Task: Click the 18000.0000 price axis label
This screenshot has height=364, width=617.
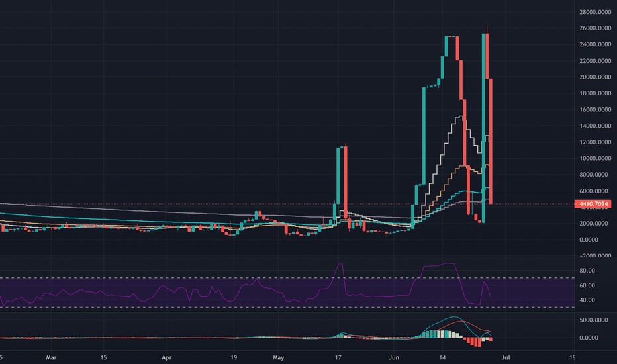Action: point(595,93)
